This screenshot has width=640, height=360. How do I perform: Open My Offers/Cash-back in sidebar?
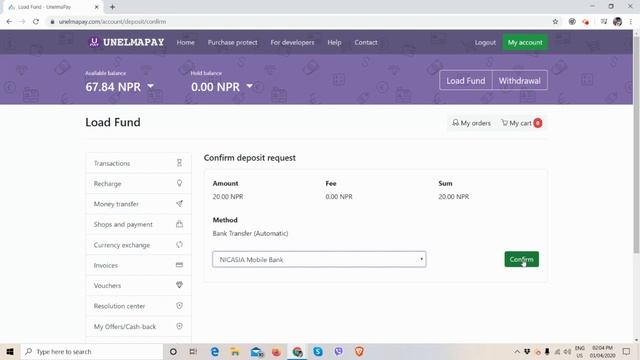coord(138,327)
